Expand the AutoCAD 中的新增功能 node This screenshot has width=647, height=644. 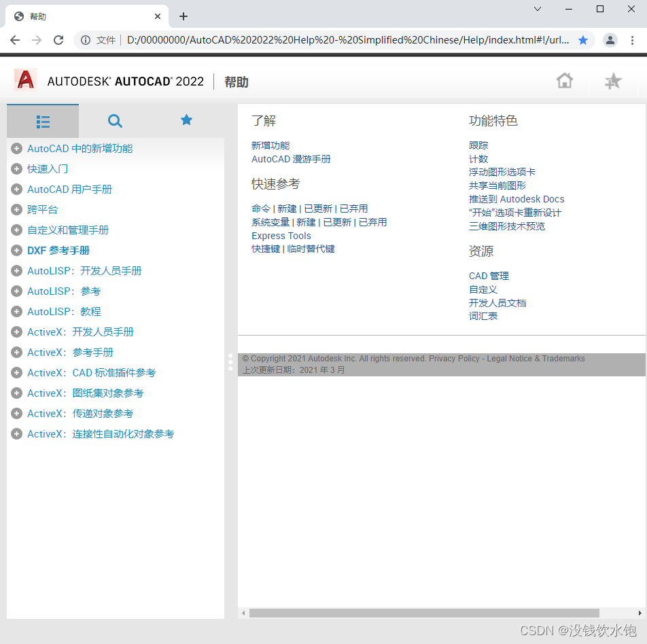coord(17,149)
